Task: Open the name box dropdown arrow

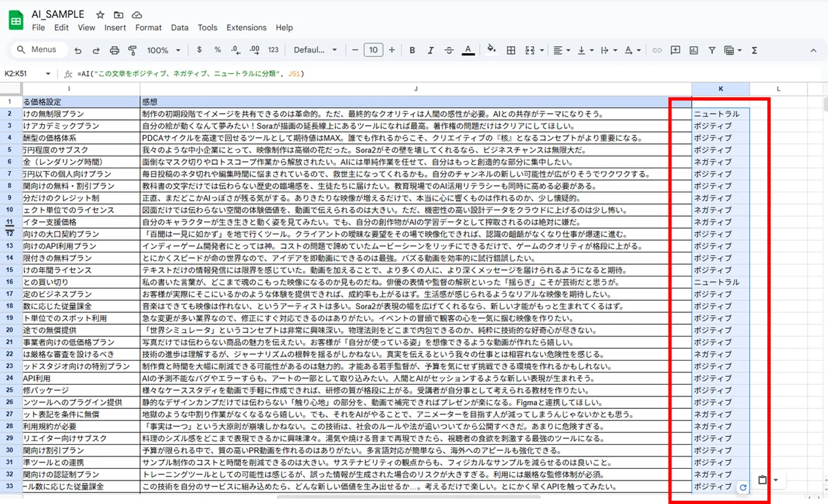Action: pos(48,74)
